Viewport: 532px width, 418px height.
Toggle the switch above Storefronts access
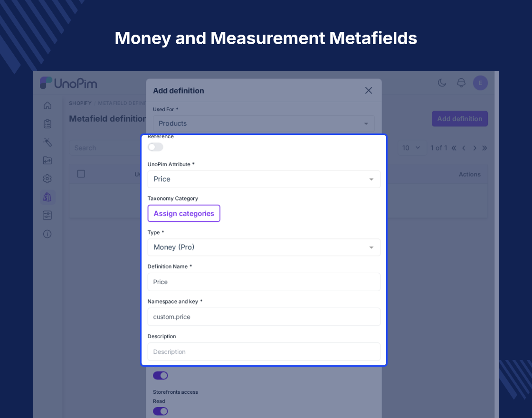[161, 376]
